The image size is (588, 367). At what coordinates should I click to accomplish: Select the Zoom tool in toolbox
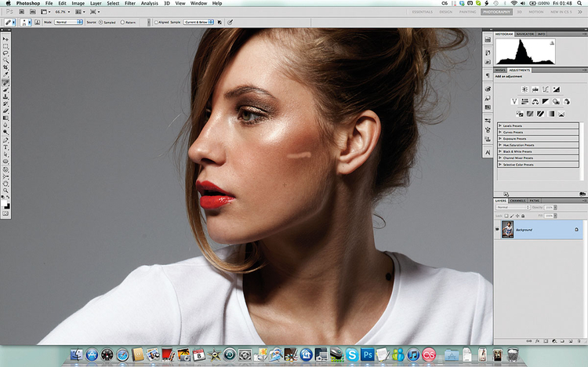coord(5,190)
